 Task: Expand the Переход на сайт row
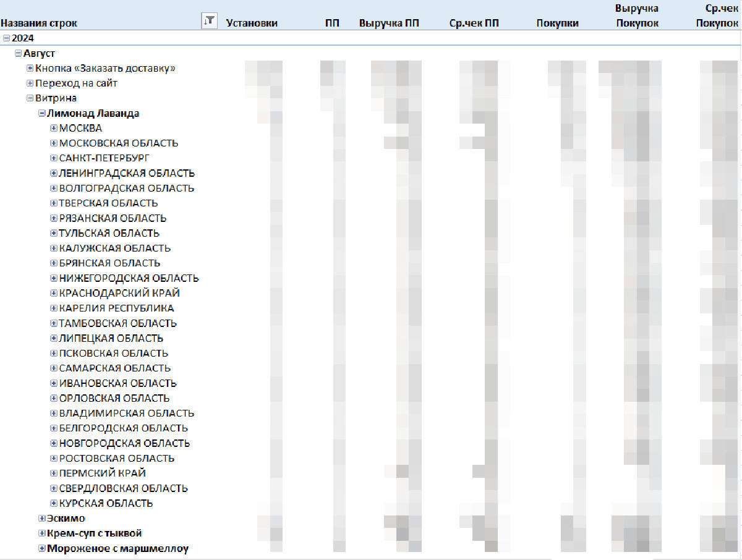click(x=30, y=83)
